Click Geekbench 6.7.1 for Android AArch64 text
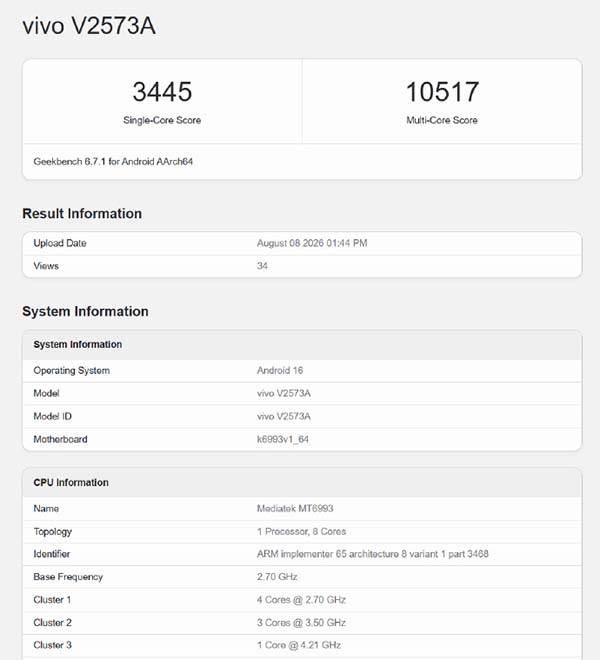This screenshot has height=660, width=600. pos(113,162)
